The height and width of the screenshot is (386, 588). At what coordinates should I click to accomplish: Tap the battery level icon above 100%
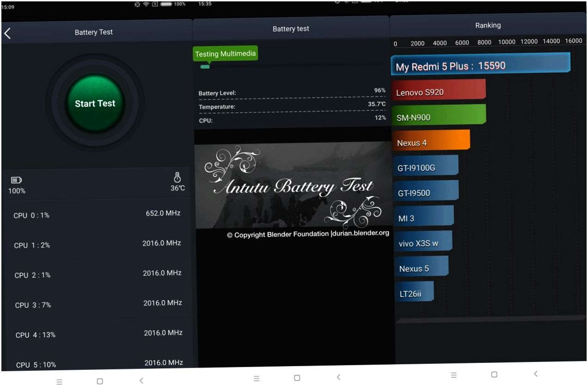pos(16,180)
